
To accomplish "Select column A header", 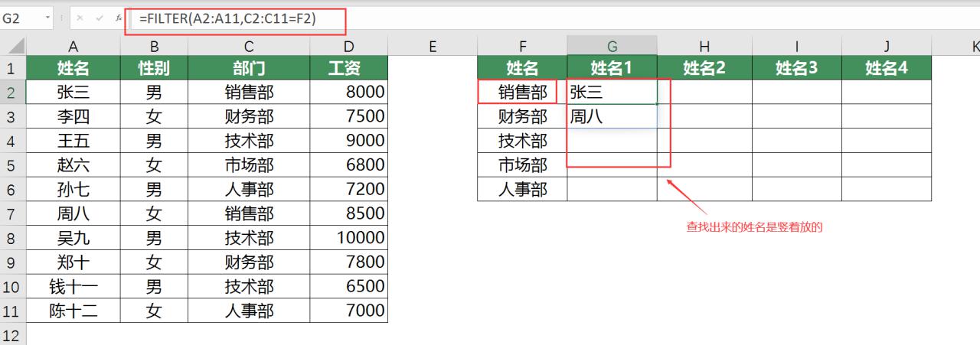I will (x=73, y=46).
